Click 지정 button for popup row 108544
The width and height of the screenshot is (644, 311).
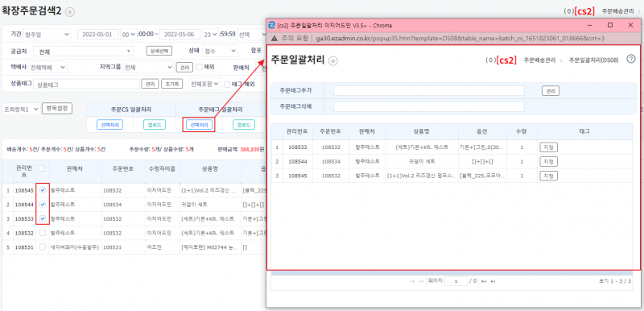549,161
